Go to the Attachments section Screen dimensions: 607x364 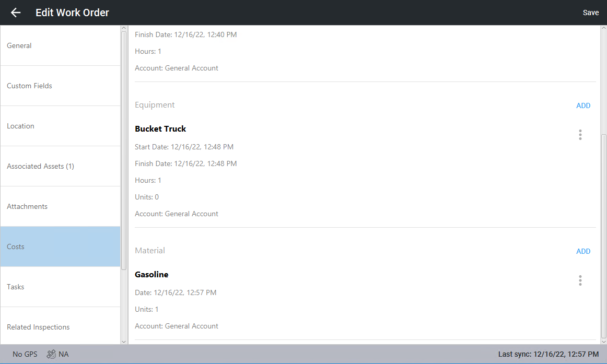pyautogui.click(x=60, y=206)
